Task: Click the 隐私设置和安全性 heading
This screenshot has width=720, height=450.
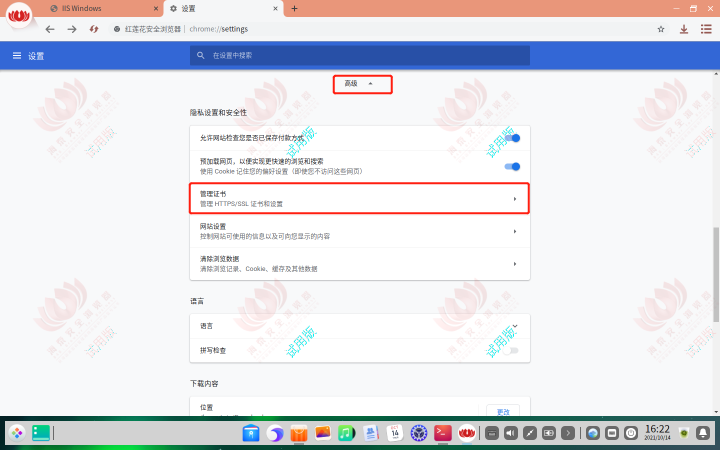Action: (218, 112)
